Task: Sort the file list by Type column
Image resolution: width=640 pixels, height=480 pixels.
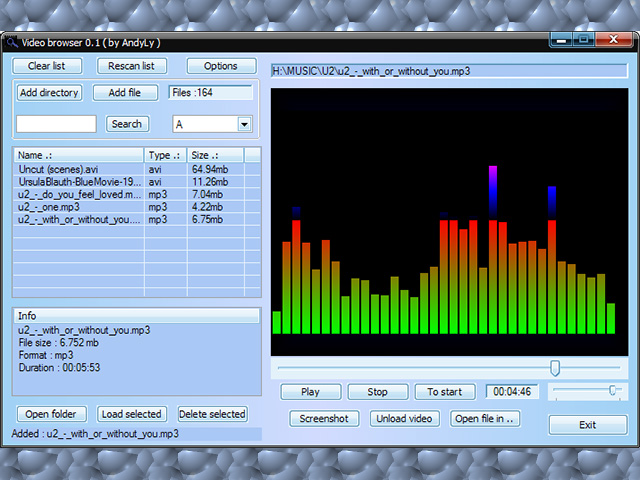Action: tap(165, 155)
